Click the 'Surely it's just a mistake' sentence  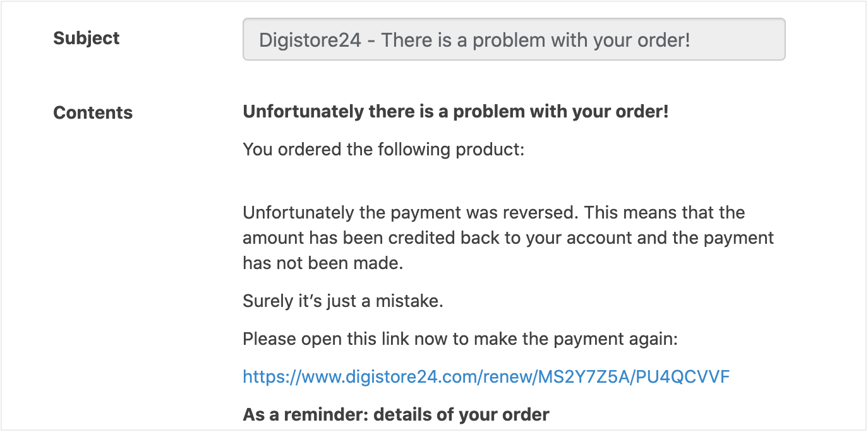coord(342,301)
